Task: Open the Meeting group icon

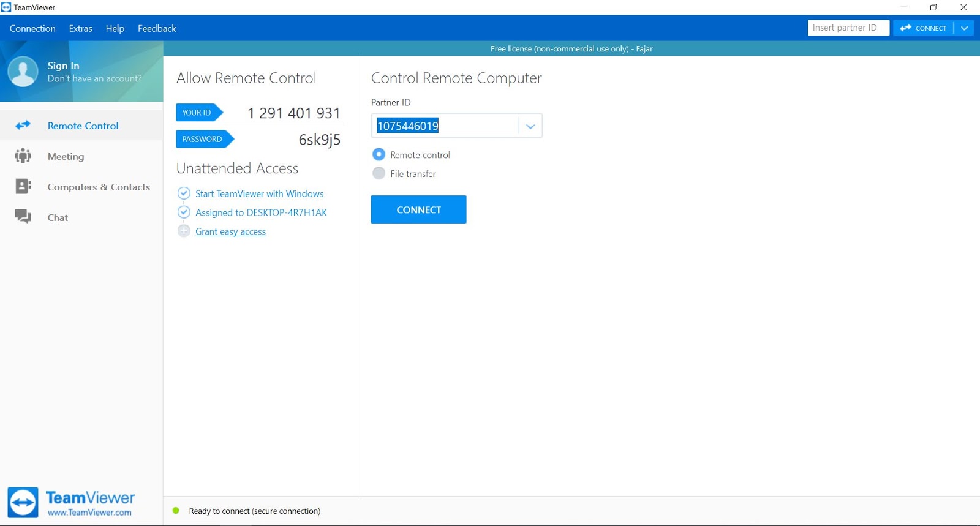Action: [x=23, y=156]
